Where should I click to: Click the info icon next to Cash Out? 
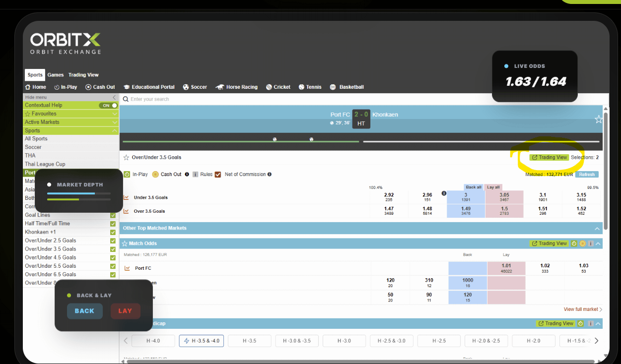click(x=187, y=174)
